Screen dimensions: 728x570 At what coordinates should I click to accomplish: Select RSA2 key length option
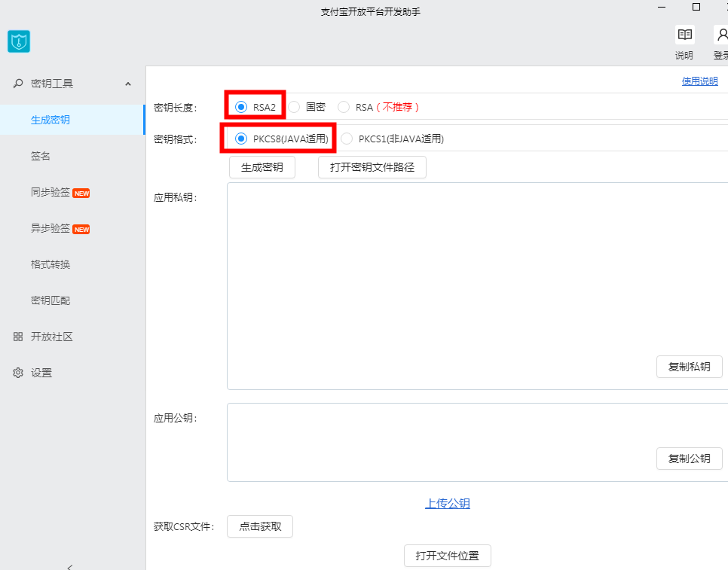click(x=255, y=107)
